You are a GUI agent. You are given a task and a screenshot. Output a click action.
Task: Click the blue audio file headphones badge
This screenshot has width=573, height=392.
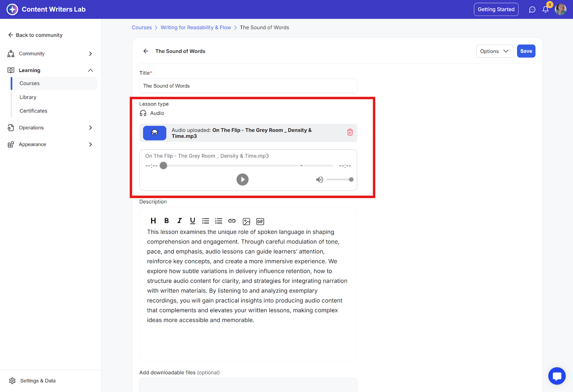tap(155, 133)
